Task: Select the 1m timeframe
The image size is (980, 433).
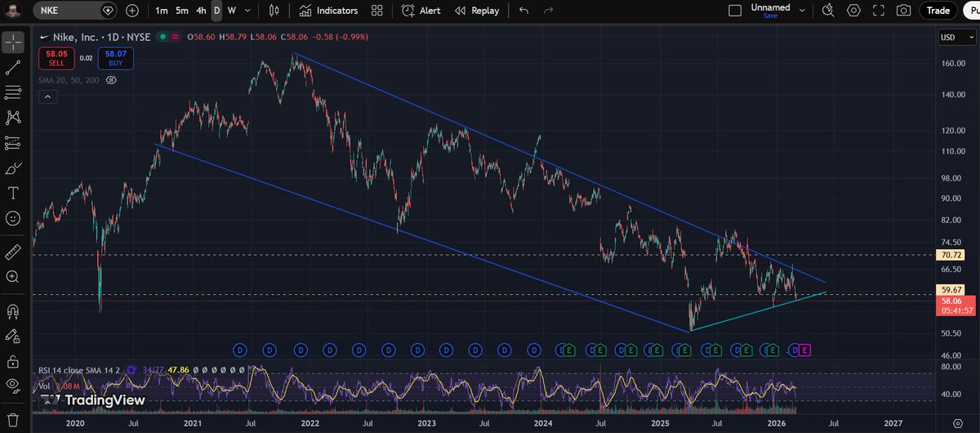Action: point(161,11)
